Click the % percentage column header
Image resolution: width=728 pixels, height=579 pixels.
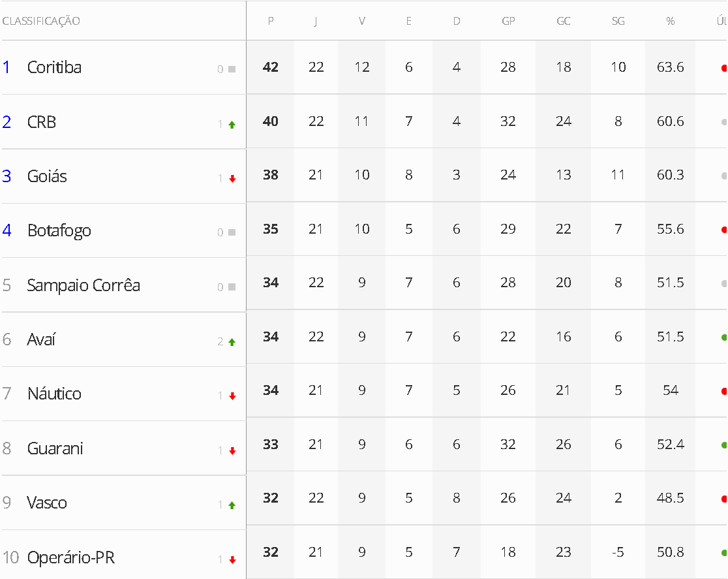tap(670, 21)
